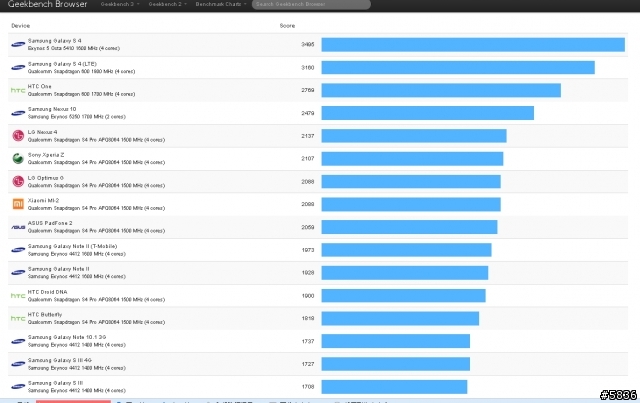The width and height of the screenshot is (640, 403).
Task: Open the ASUS PadFone 2 link
Action: pyautogui.click(x=50, y=223)
